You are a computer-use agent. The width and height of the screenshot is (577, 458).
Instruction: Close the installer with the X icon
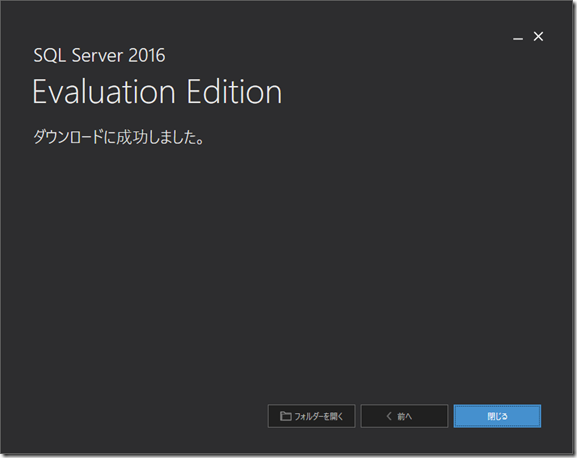click(538, 36)
